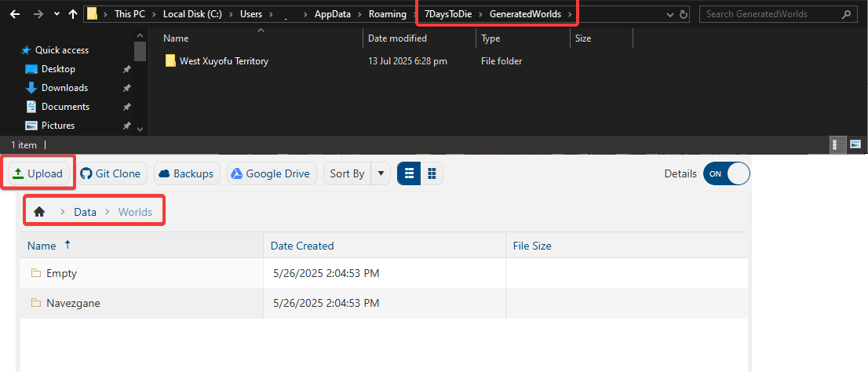
Task: Open Documents in the navigation pane
Action: pyautogui.click(x=65, y=106)
